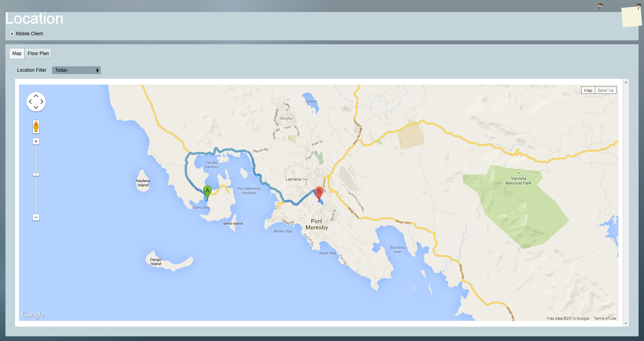Click the Port Moresby Harbour label
This screenshot has height=341, width=644.
249,190
